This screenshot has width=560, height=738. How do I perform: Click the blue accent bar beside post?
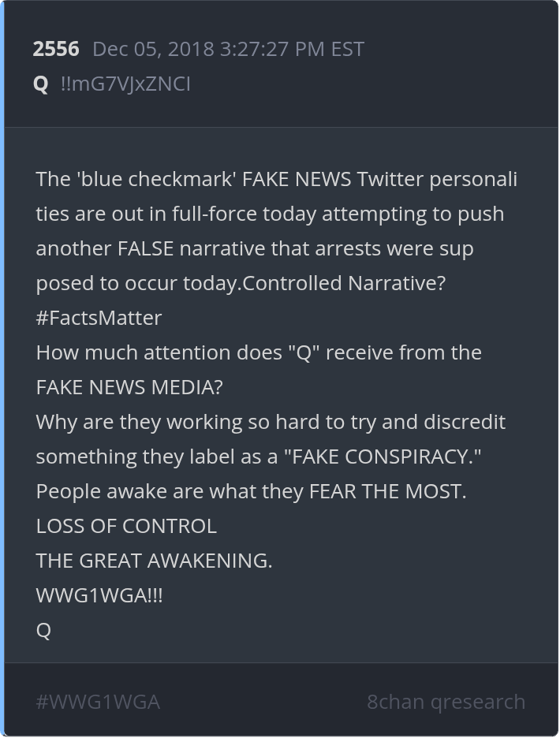point(2,369)
